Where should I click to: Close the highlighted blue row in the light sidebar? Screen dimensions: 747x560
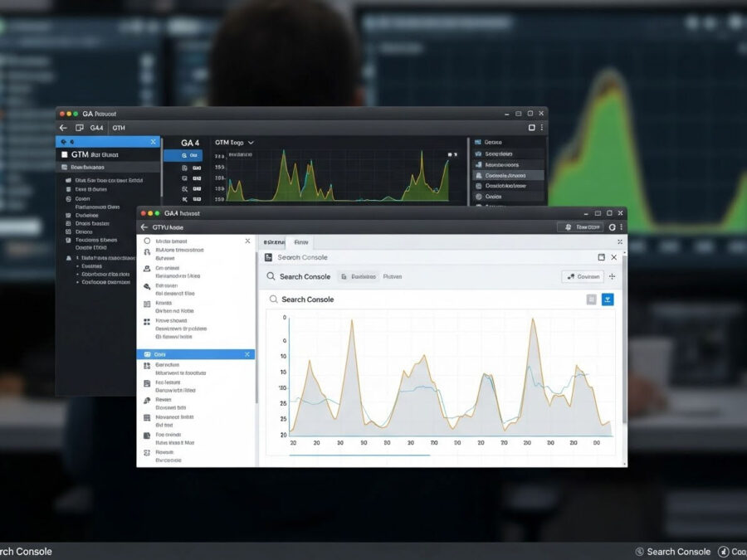pyautogui.click(x=247, y=354)
